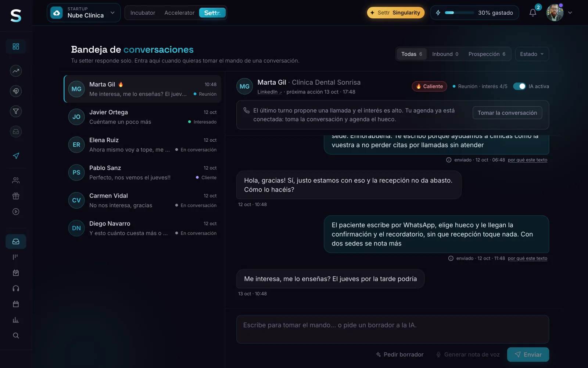Open the notifications bell with badge 2
Image resolution: width=588 pixels, height=368 pixels.
[x=533, y=13]
